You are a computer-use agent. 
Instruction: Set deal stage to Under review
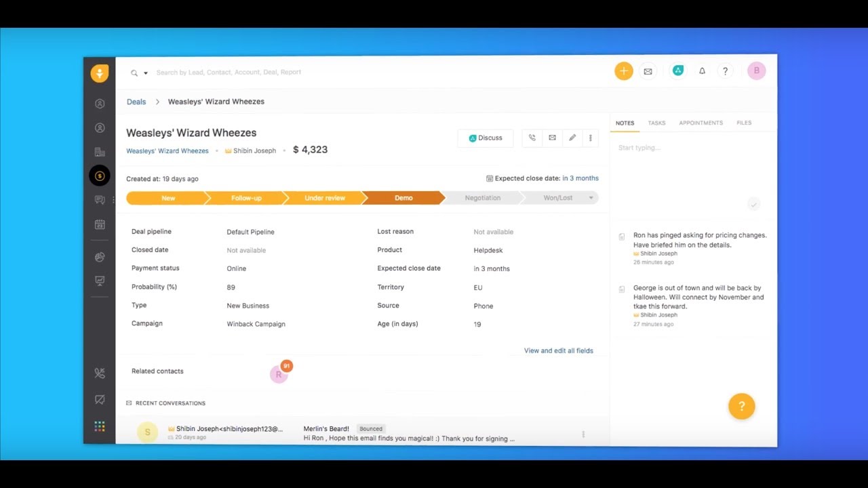point(324,198)
